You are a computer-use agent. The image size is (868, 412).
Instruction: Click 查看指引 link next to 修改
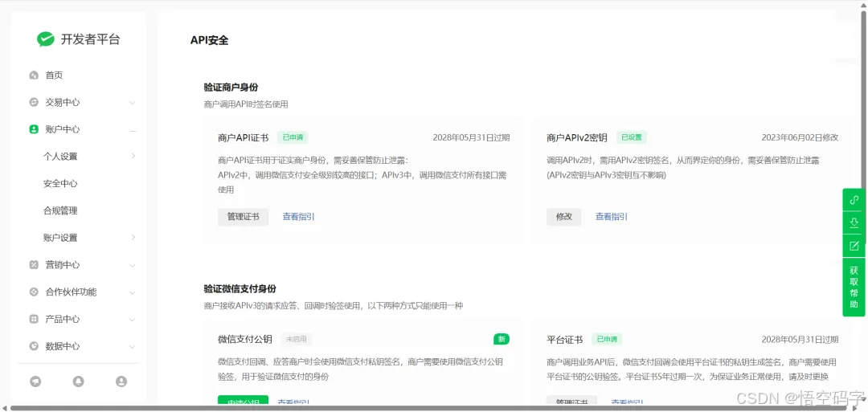click(612, 217)
